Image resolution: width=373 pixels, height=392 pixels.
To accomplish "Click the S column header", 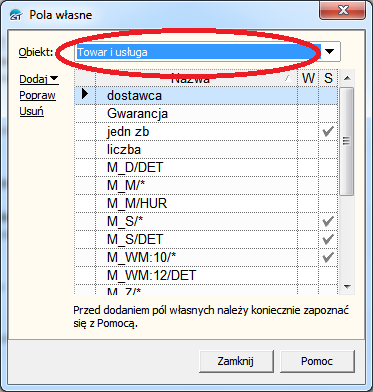I will click(329, 79).
